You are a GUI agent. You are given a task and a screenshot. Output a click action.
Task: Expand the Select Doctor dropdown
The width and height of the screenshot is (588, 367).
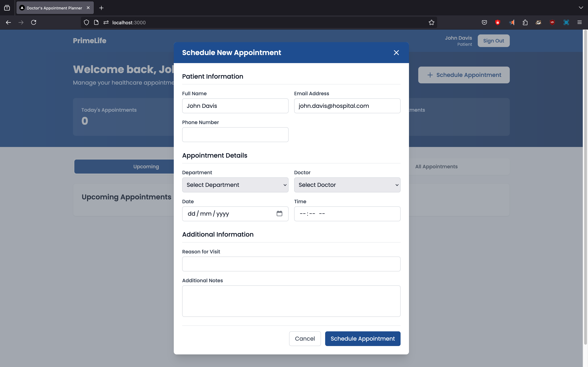[347, 185]
